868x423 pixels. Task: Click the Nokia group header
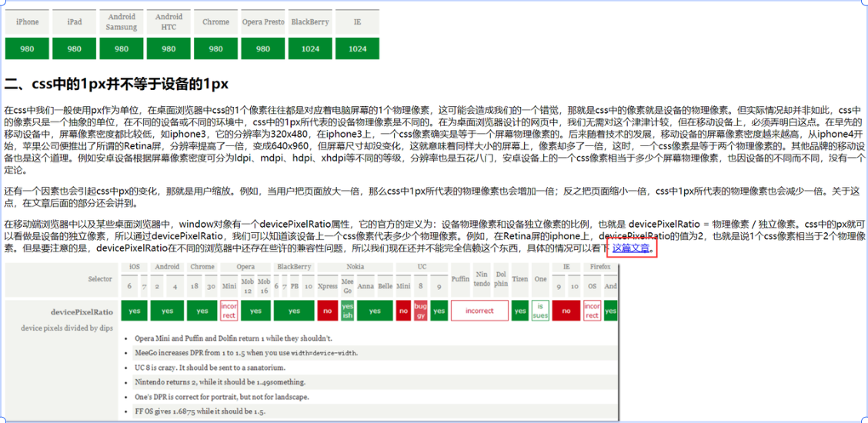click(x=356, y=267)
